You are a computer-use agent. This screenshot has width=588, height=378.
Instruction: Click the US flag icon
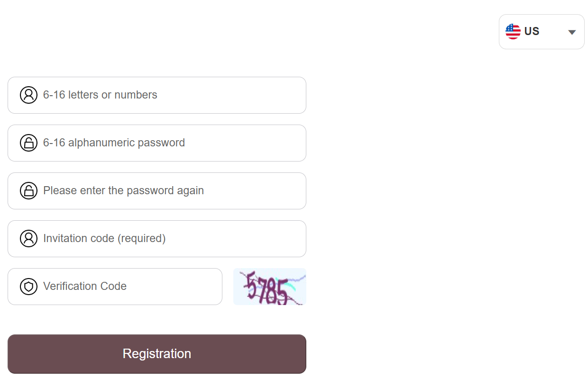tap(513, 32)
